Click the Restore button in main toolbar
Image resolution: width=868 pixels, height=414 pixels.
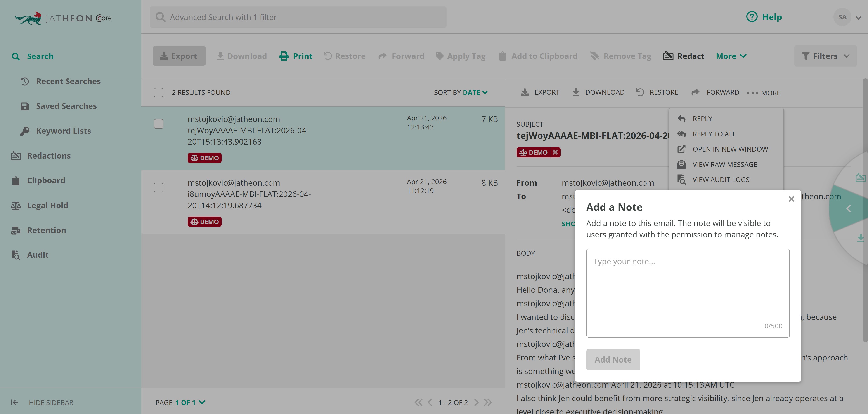click(x=345, y=56)
